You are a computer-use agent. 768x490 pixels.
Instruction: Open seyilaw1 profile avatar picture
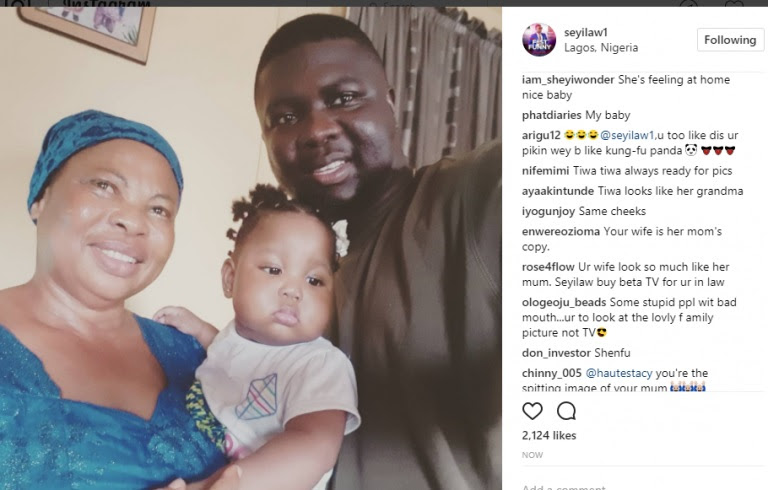(539, 40)
